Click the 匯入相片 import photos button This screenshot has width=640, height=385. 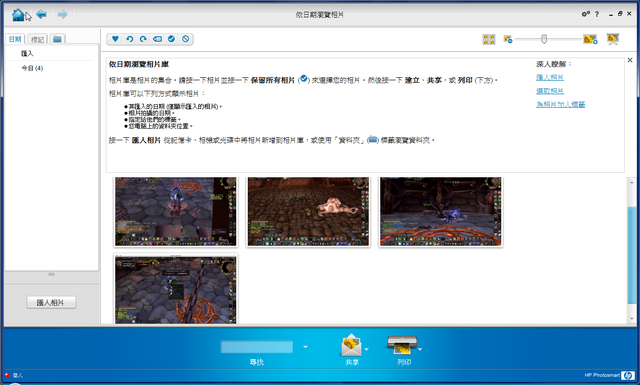pyautogui.click(x=51, y=303)
